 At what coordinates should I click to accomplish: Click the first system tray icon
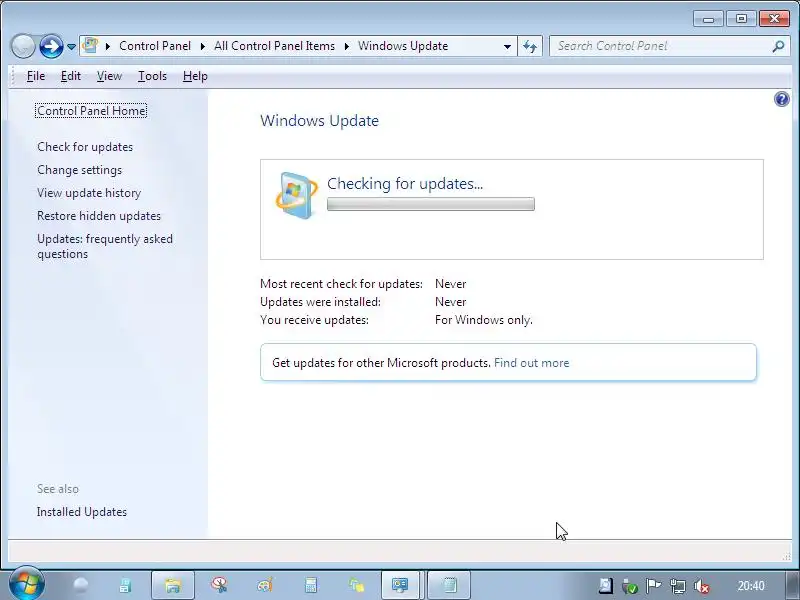click(x=605, y=586)
